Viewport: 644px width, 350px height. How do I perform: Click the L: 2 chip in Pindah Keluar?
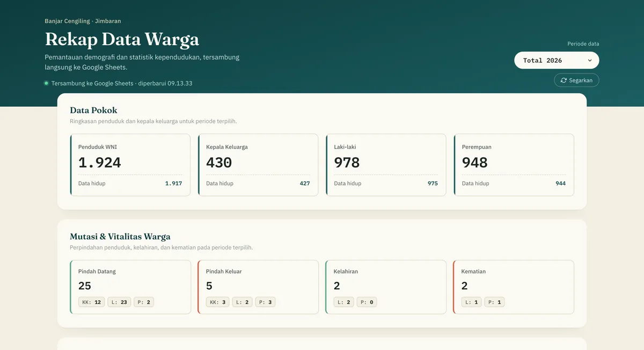tap(242, 302)
